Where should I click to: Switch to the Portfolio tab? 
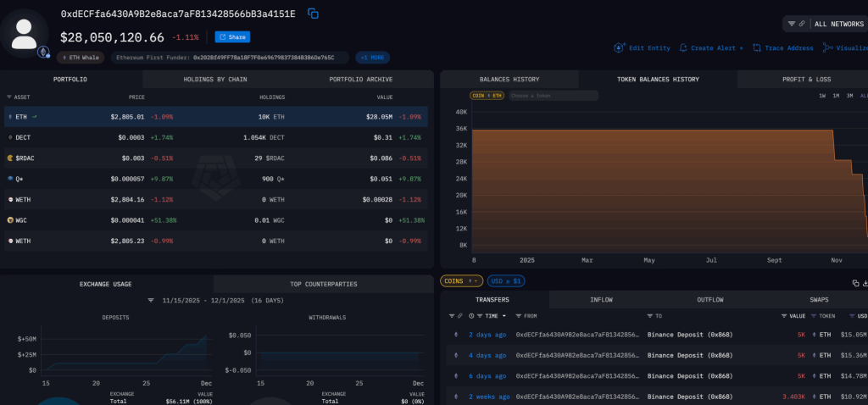click(71, 79)
